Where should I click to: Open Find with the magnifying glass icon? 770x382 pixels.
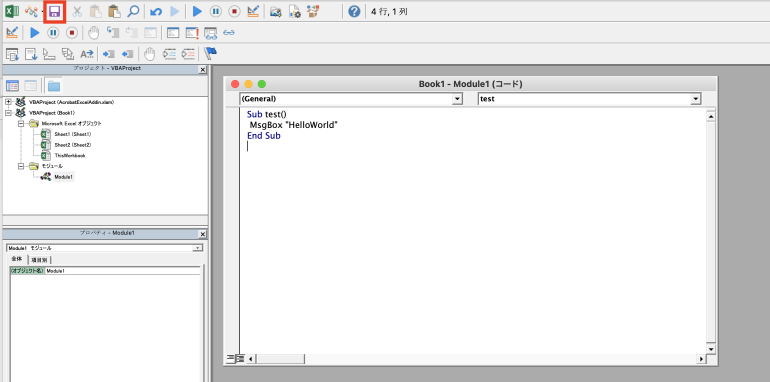pos(133,11)
